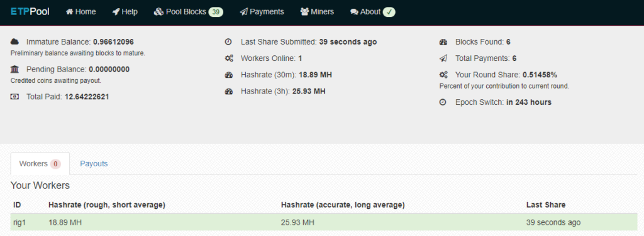The image size is (644, 236).
Task: Click the gears icon beside Workers Online
Action: coord(229,58)
